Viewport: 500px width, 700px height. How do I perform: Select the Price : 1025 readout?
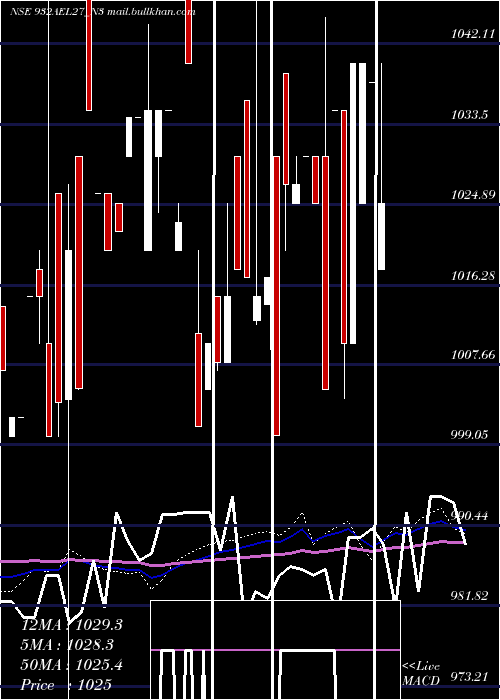[66, 685]
